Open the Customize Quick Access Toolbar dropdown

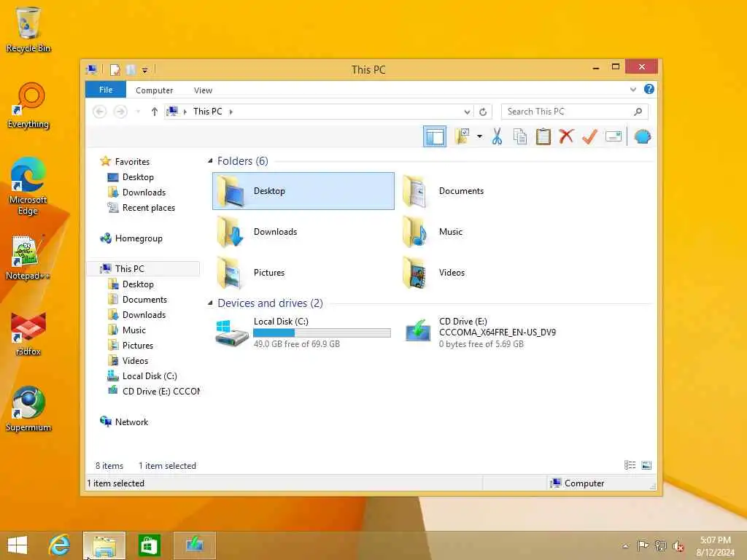[x=145, y=71]
